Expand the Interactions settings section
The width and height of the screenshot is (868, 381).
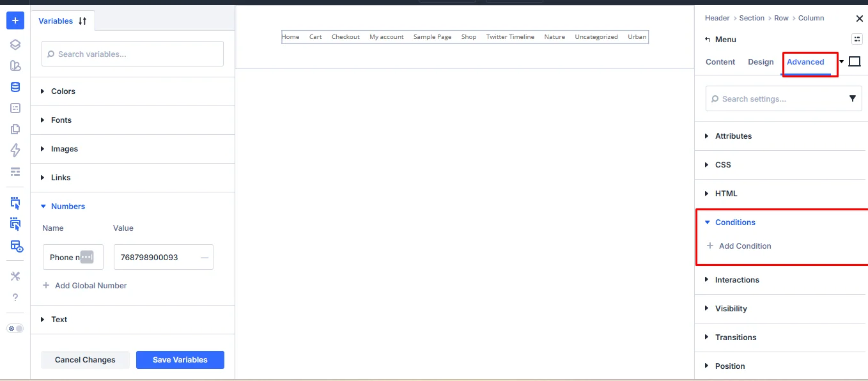point(780,280)
